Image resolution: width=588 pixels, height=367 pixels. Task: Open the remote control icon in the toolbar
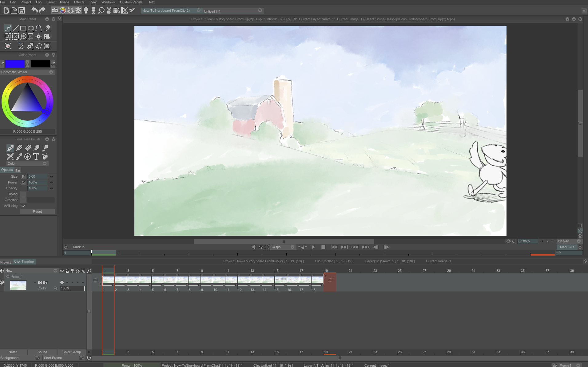click(x=93, y=10)
